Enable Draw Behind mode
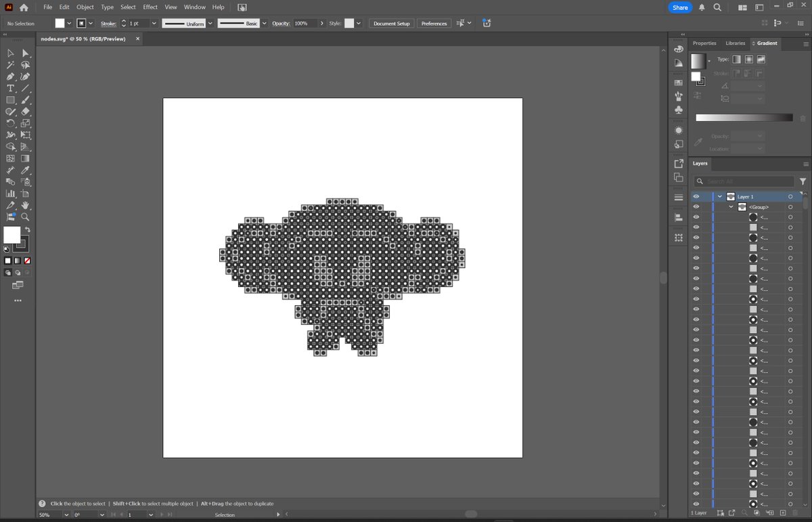 (x=17, y=272)
